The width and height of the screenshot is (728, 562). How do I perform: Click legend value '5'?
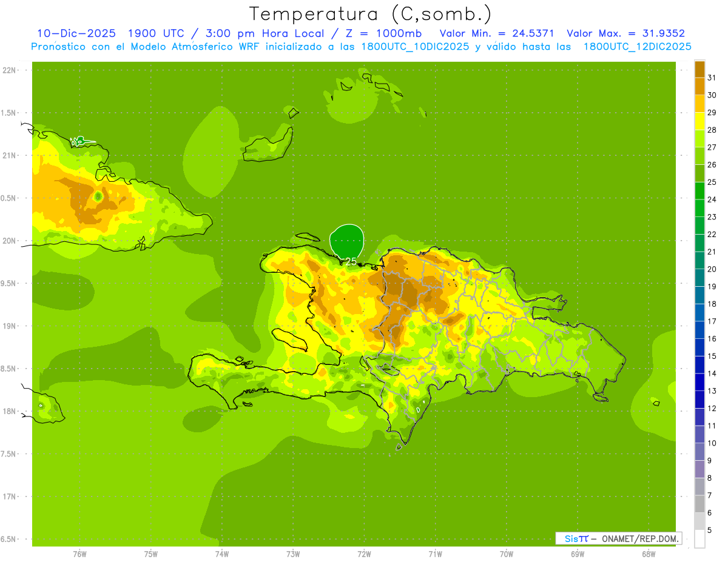click(x=710, y=530)
